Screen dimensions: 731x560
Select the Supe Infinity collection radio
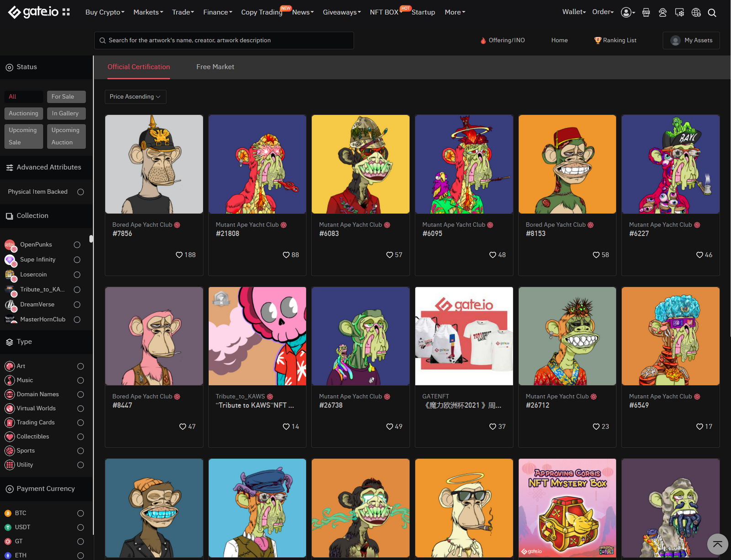(77, 260)
